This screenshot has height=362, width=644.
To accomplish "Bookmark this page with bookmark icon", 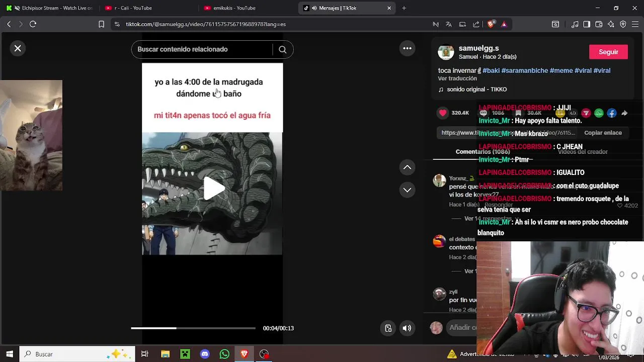I will click(x=101, y=24).
